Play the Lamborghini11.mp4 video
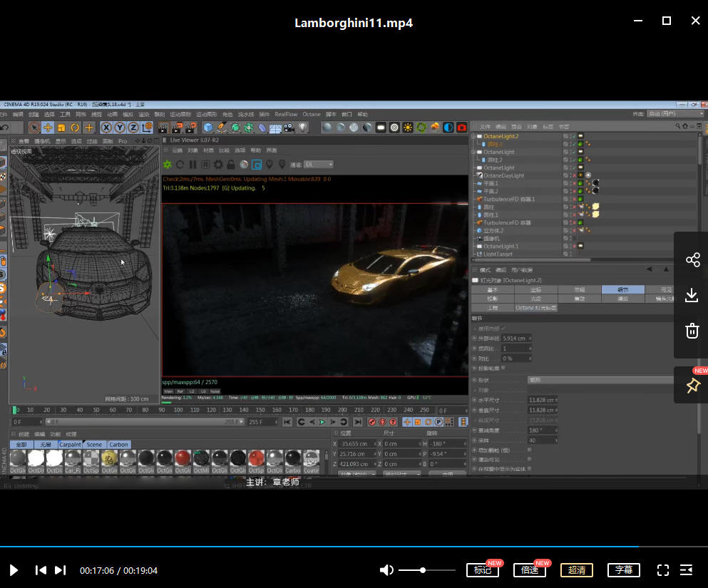The width and height of the screenshot is (708, 588). click(x=14, y=570)
